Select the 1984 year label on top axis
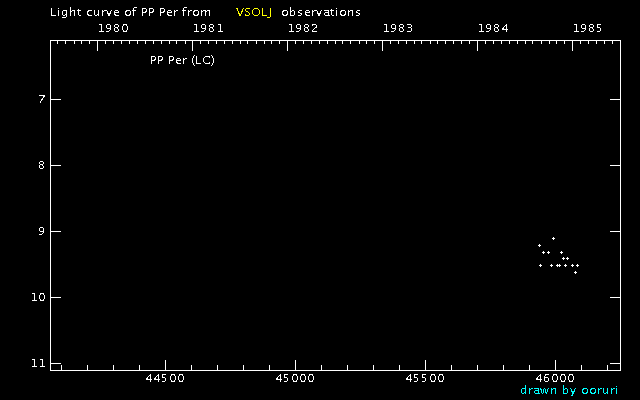Screen dimensions: 640x400 tap(494, 28)
